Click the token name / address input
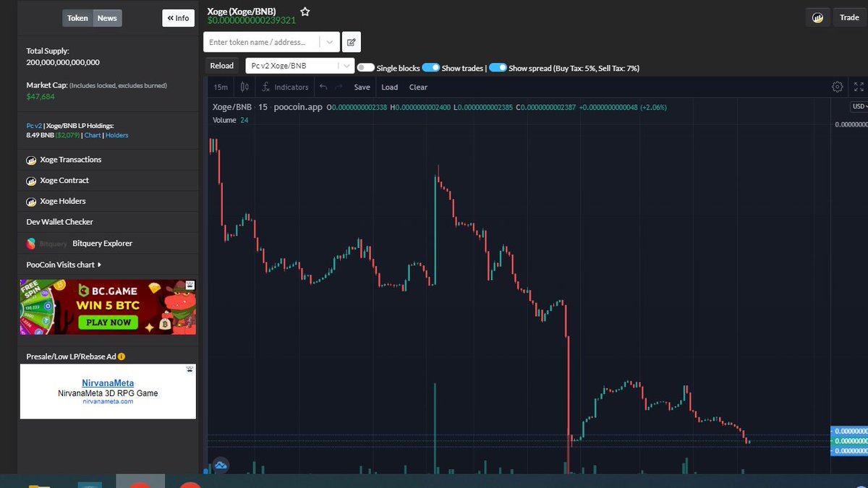The height and width of the screenshot is (488, 868). (263, 42)
